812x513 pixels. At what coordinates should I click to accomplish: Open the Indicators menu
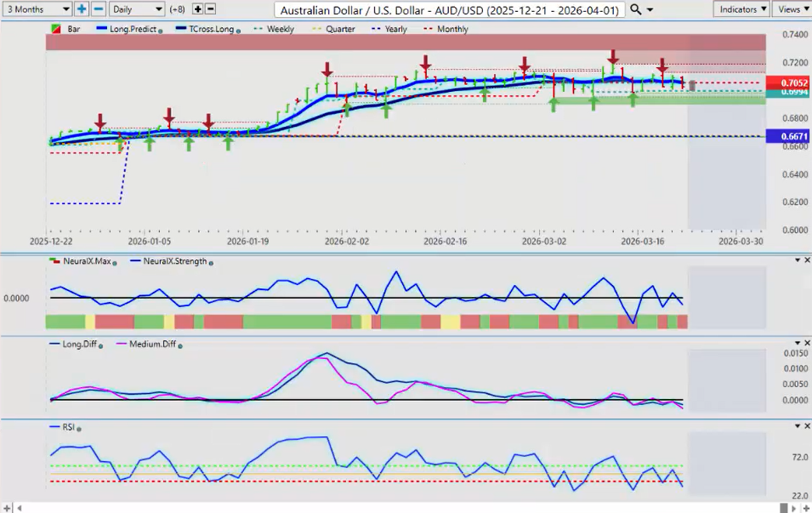coord(741,9)
